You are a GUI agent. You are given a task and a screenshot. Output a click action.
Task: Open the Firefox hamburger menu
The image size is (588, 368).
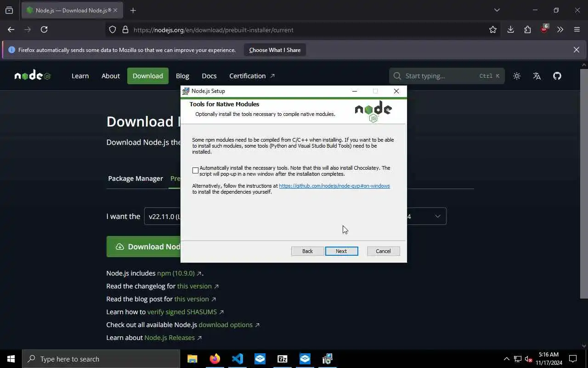[x=577, y=29]
